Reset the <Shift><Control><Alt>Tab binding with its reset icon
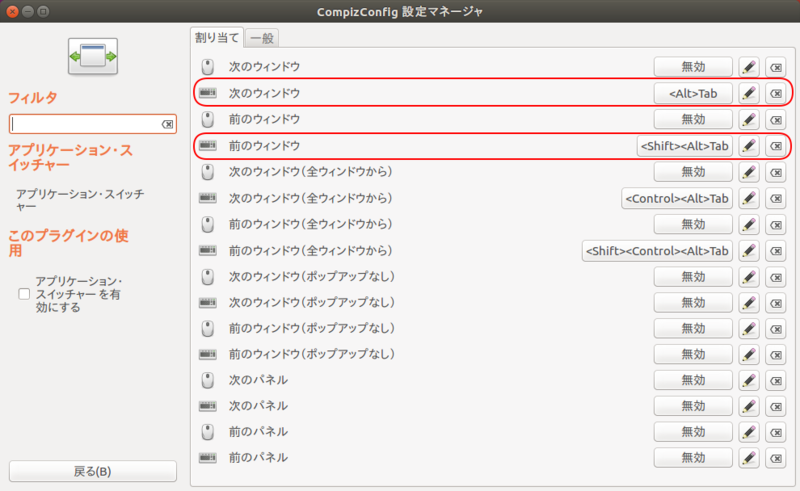The height and width of the screenshot is (491, 800). pyautogui.click(x=776, y=251)
